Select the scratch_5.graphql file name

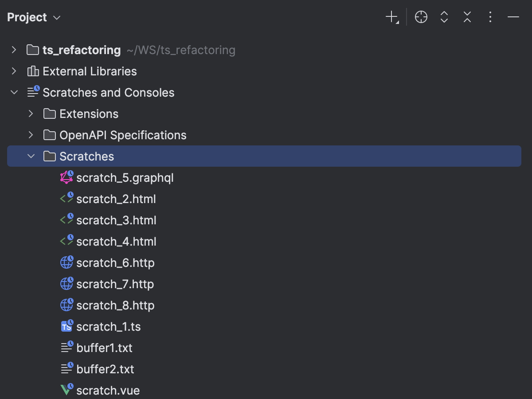125,178
